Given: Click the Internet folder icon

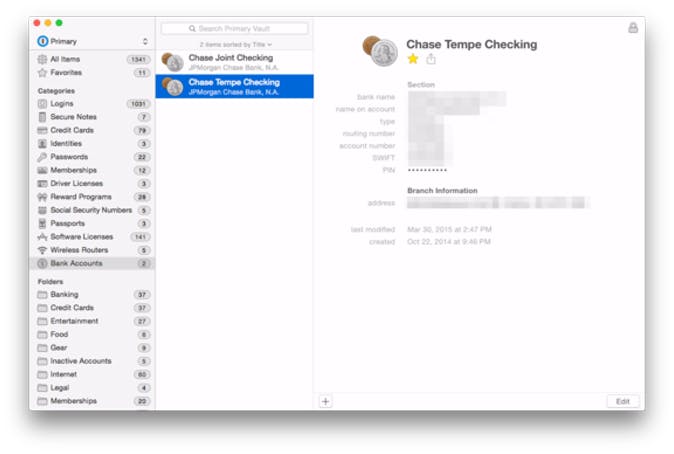Looking at the screenshot, I should pyautogui.click(x=42, y=375).
